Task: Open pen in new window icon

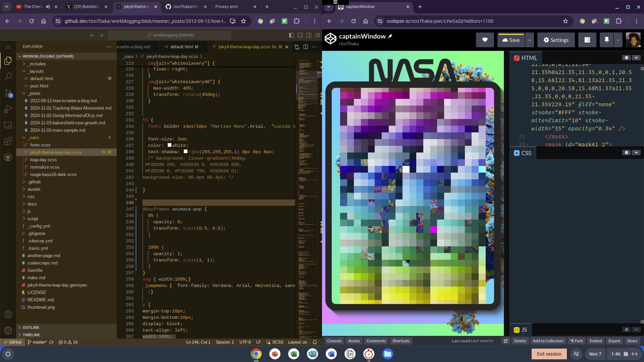Action: pyautogui.click(x=505, y=341)
